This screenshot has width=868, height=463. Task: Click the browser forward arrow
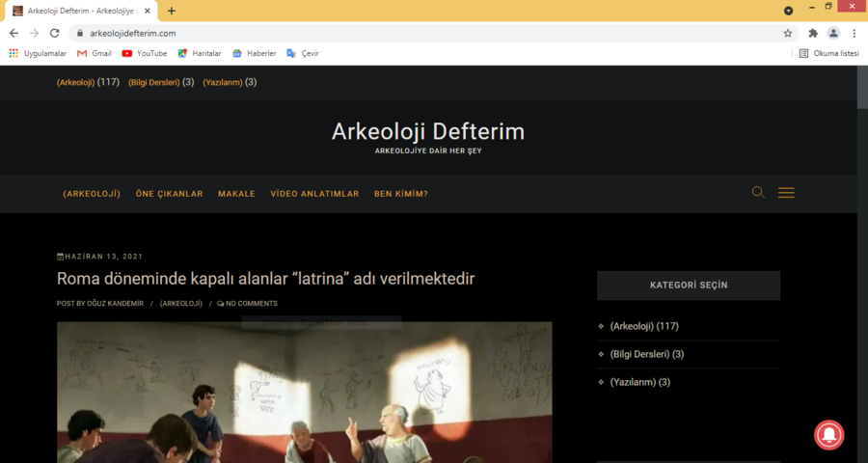point(35,33)
